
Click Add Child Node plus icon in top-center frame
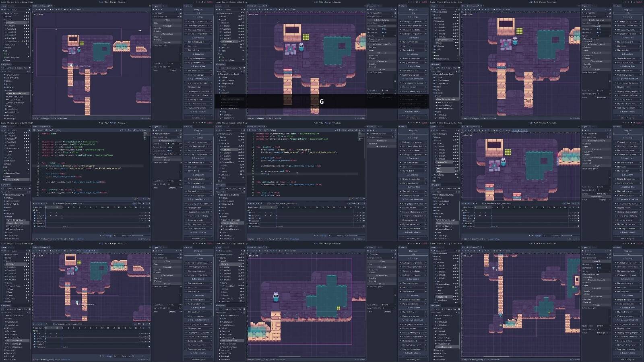[x=217, y=10]
